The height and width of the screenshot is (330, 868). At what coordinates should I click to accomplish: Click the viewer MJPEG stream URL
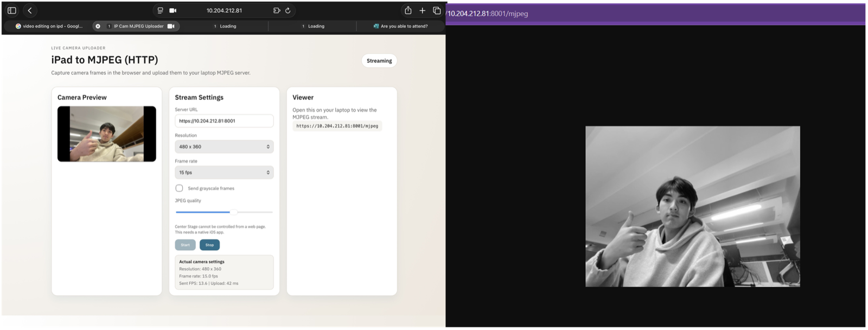tap(337, 126)
